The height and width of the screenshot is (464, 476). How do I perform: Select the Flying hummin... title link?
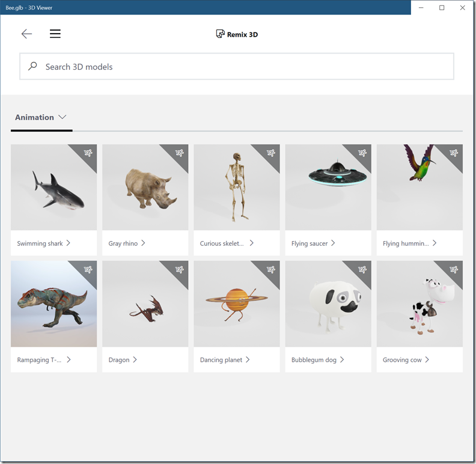pos(406,243)
